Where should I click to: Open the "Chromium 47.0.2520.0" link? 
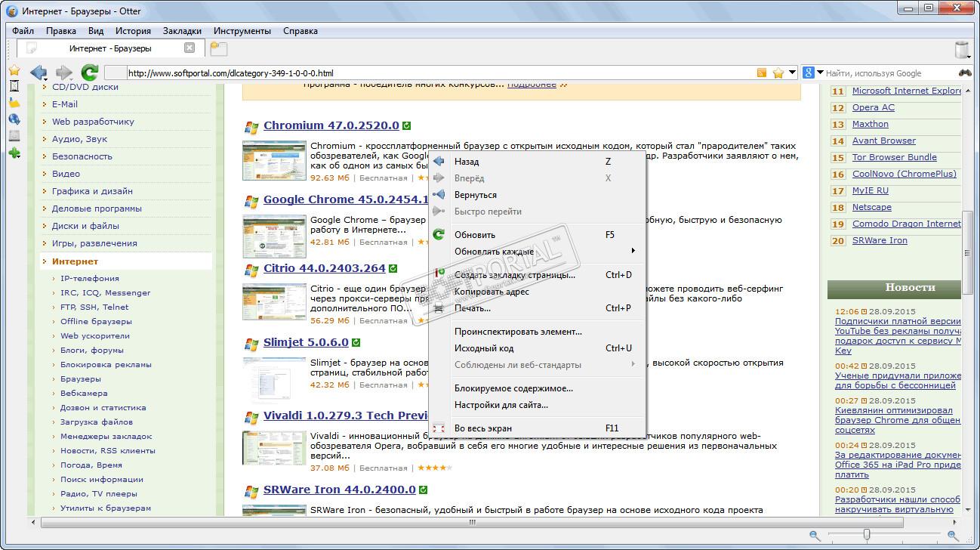pyautogui.click(x=331, y=125)
